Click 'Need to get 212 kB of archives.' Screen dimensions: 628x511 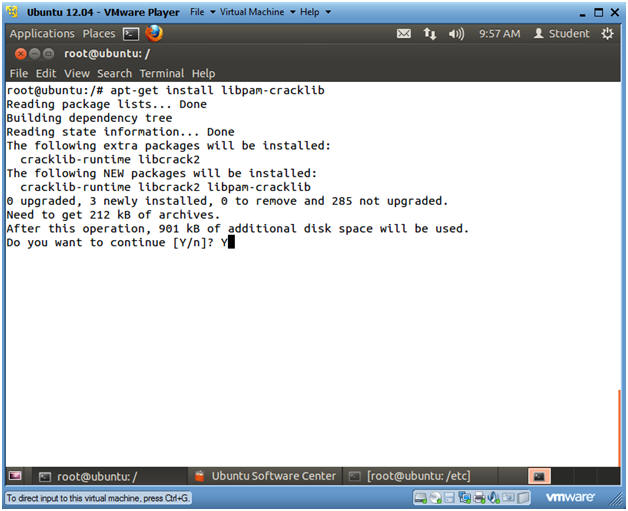point(113,215)
